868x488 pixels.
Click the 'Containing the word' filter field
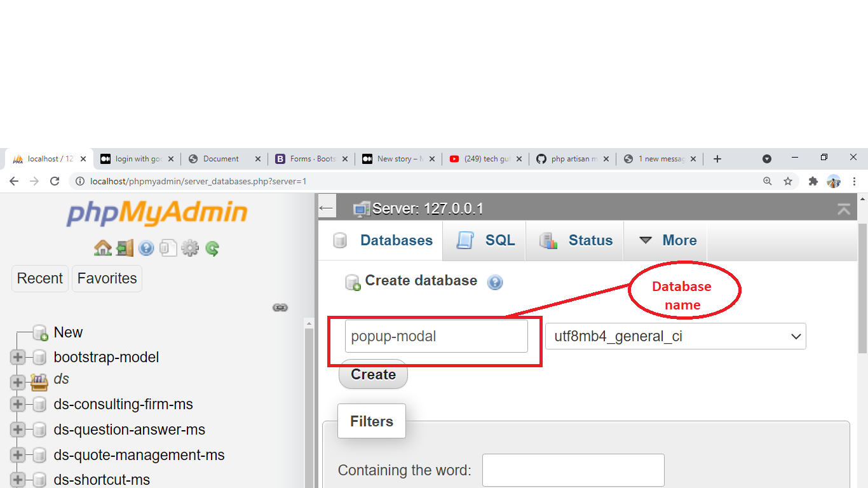(x=573, y=470)
